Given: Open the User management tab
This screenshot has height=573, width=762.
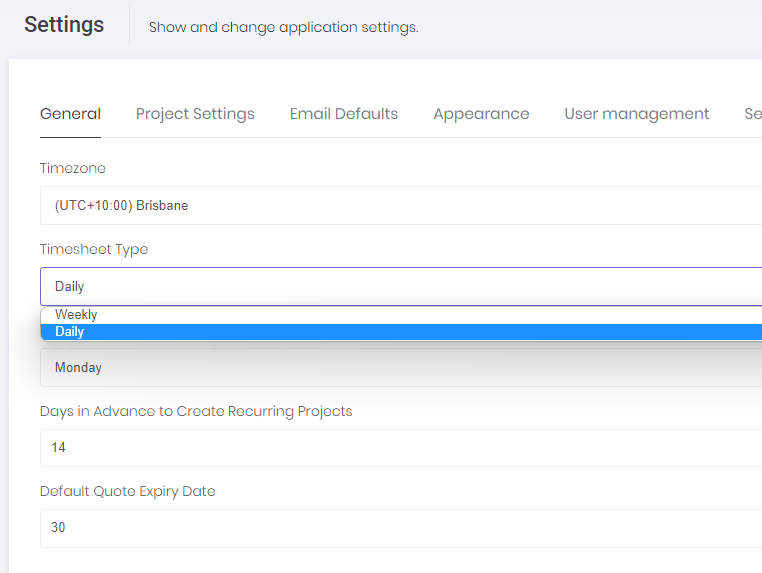Looking at the screenshot, I should click(637, 114).
